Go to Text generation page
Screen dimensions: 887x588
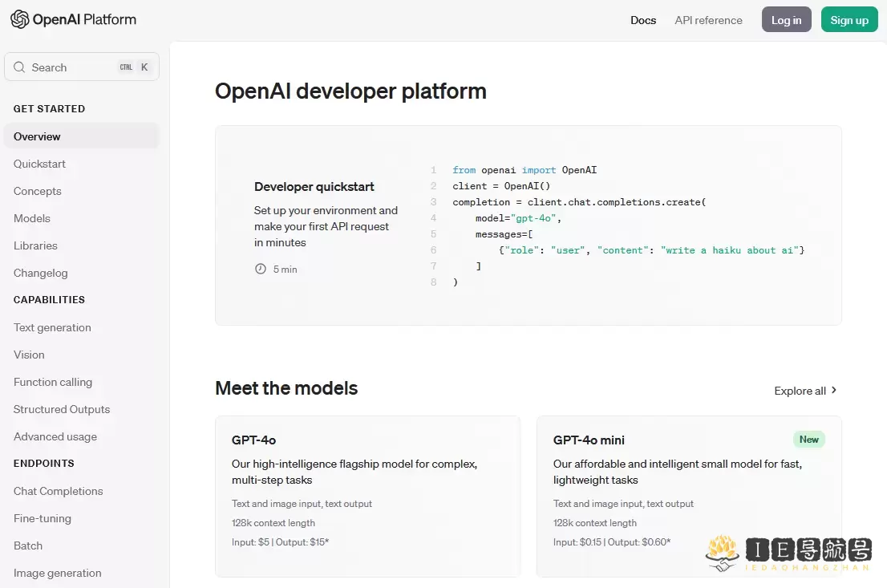52,327
